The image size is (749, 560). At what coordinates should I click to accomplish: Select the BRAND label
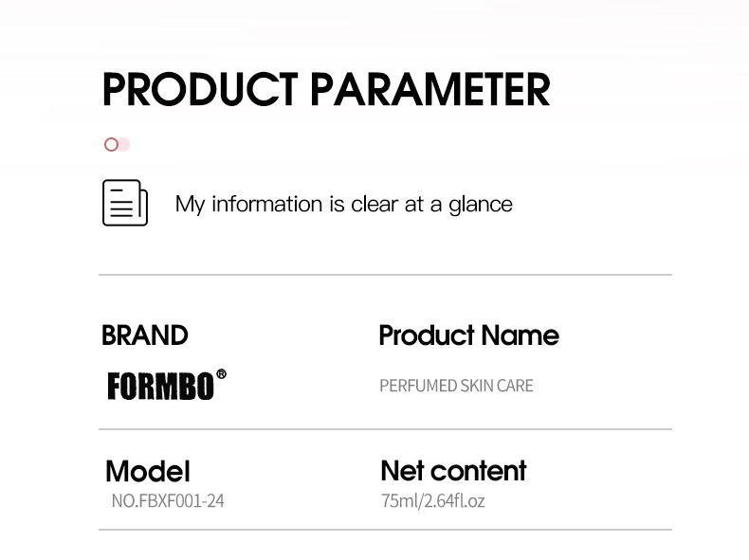(x=144, y=335)
